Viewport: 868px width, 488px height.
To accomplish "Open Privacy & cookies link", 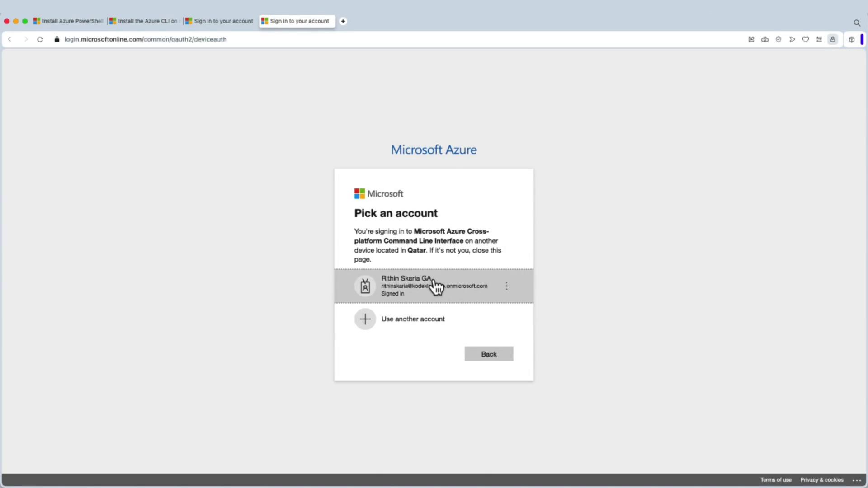I will (x=821, y=480).
